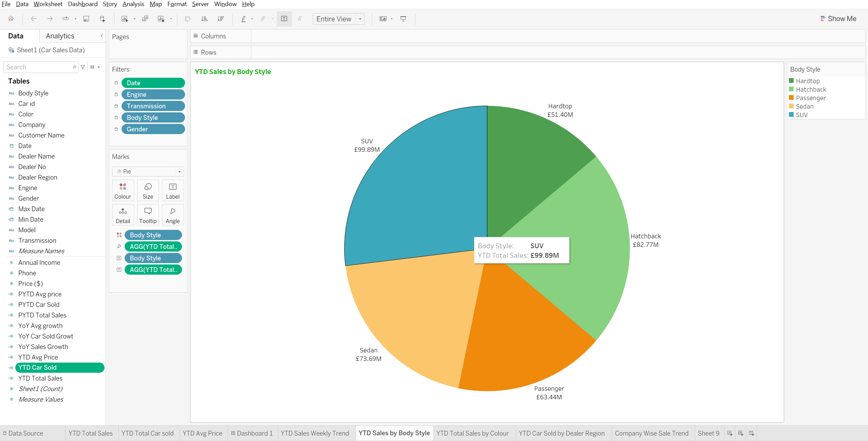This screenshot has width=868, height=441.
Task: Open Presentation mode icon
Action: (403, 19)
